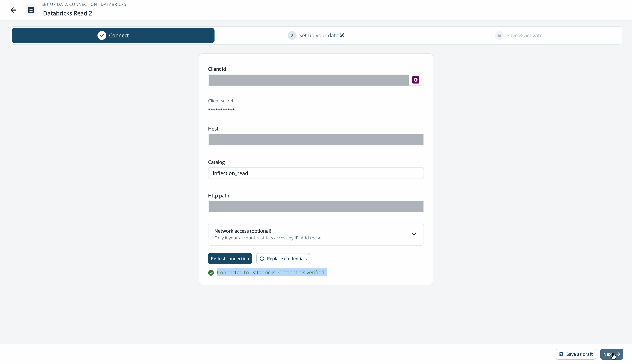Click the purple password manager icon in Client id

(416, 80)
